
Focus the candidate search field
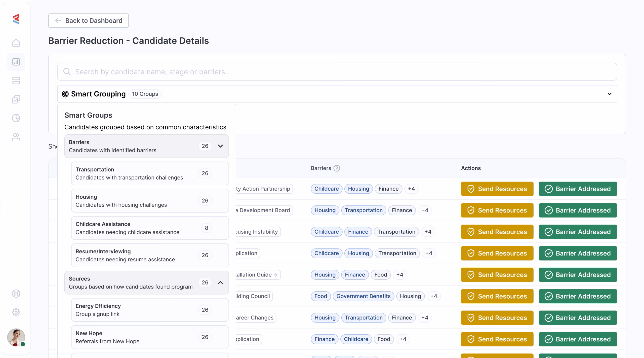(337, 72)
